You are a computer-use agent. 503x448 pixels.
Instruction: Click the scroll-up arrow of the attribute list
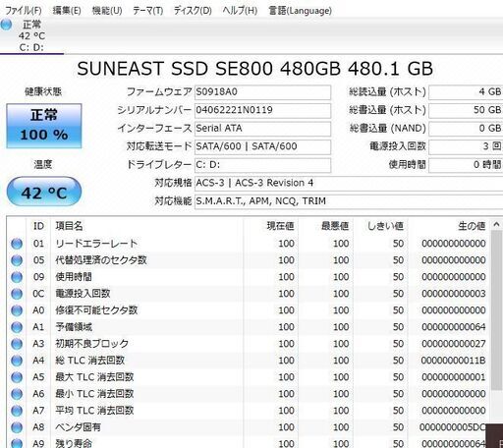(496, 225)
